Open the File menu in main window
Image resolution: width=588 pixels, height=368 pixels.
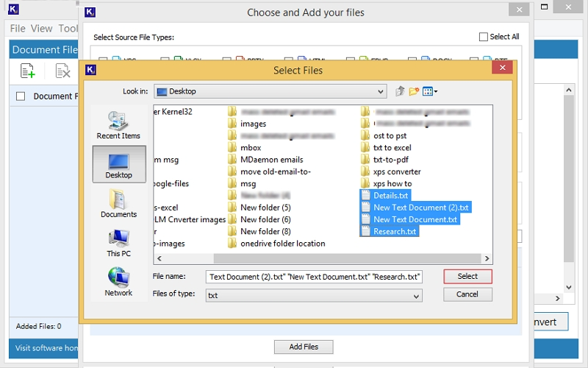(18, 29)
